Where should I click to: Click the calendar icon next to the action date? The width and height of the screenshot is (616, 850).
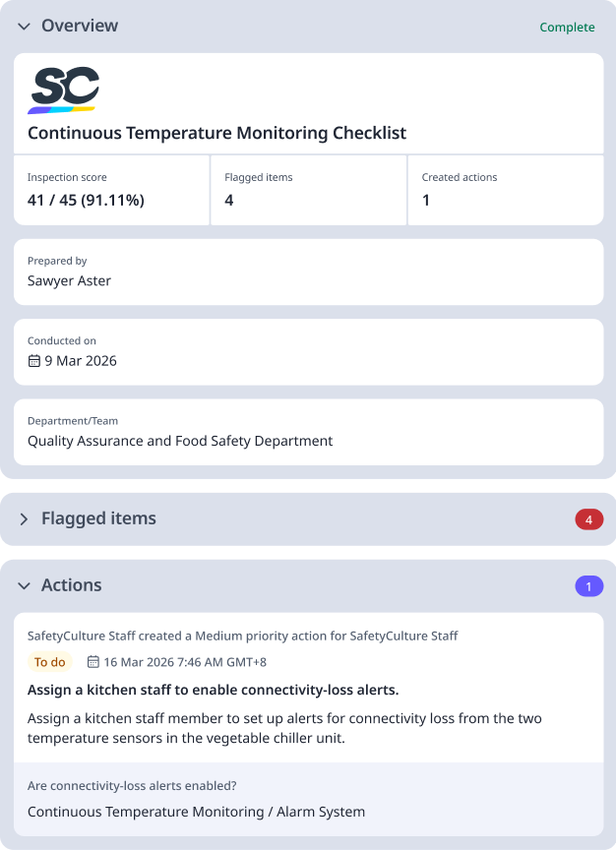coord(92,662)
